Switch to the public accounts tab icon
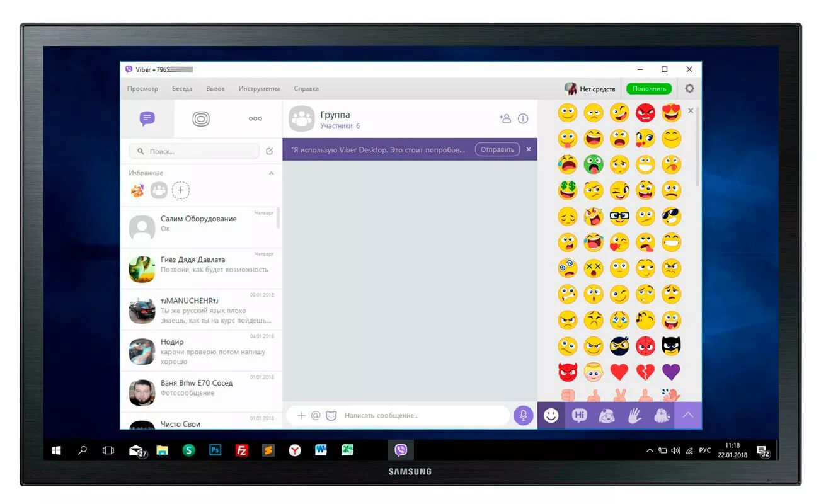821x504 pixels. (x=201, y=118)
